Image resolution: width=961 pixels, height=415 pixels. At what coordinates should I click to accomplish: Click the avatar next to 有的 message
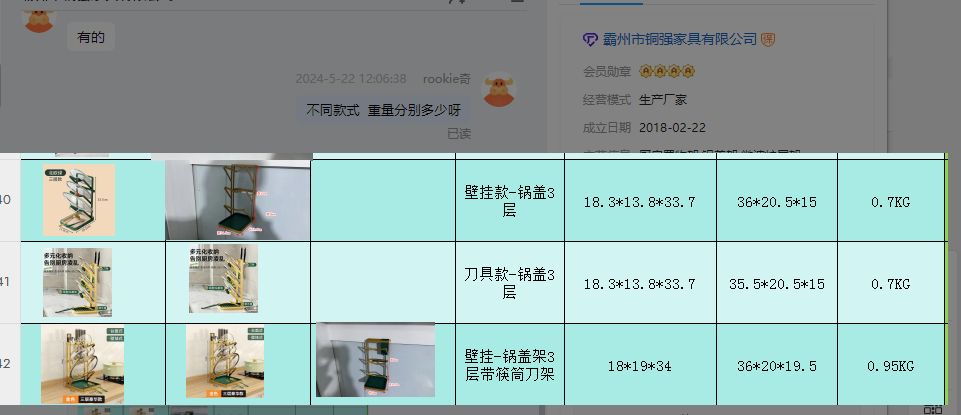pos(39,20)
